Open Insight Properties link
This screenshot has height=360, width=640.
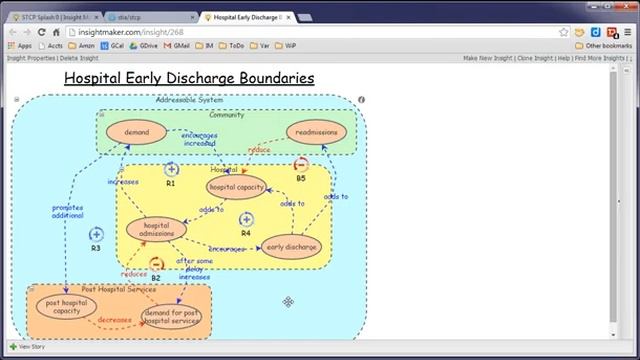[x=31, y=58]
